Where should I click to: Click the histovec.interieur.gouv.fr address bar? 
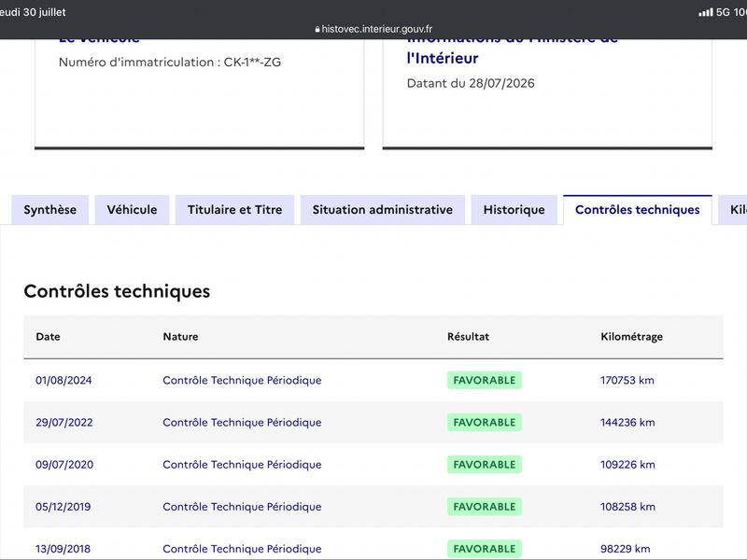point(373,29)
